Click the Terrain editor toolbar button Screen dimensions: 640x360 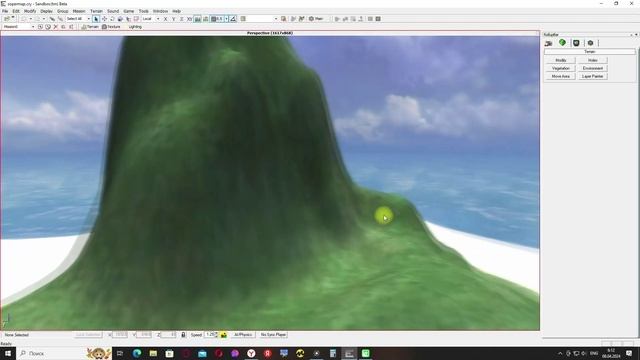[90, 27]
